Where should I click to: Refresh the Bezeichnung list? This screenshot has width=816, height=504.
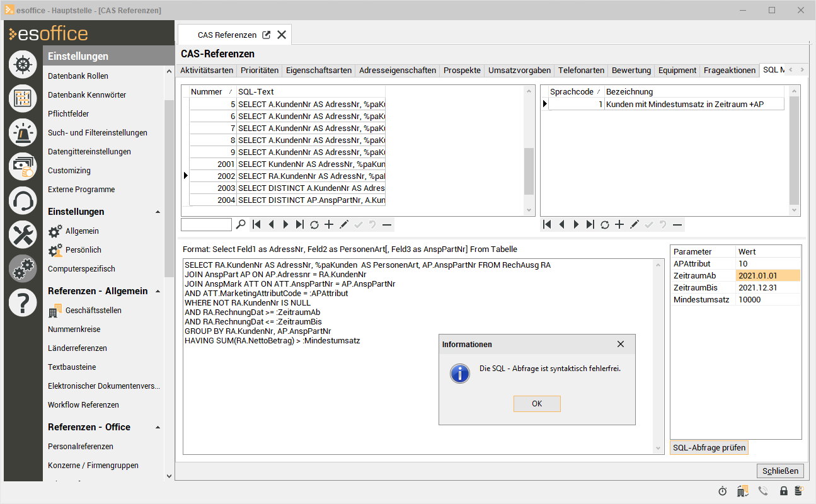605,224
